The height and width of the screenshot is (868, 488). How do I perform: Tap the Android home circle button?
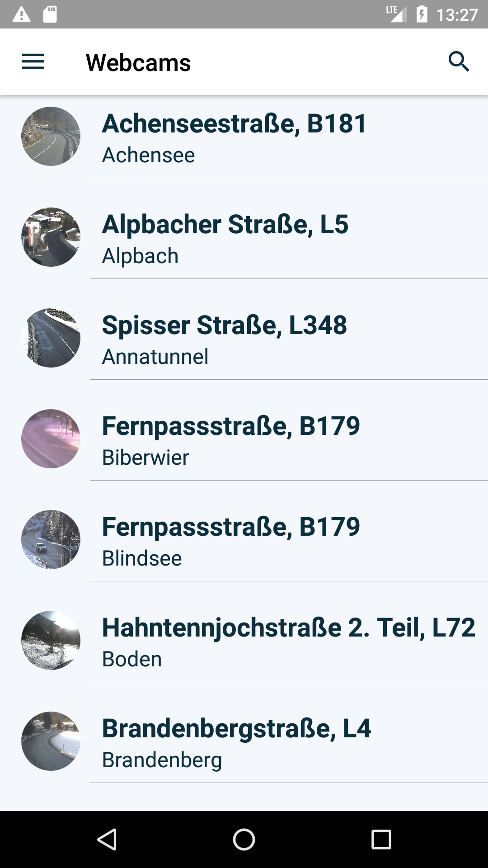(244, 840)
